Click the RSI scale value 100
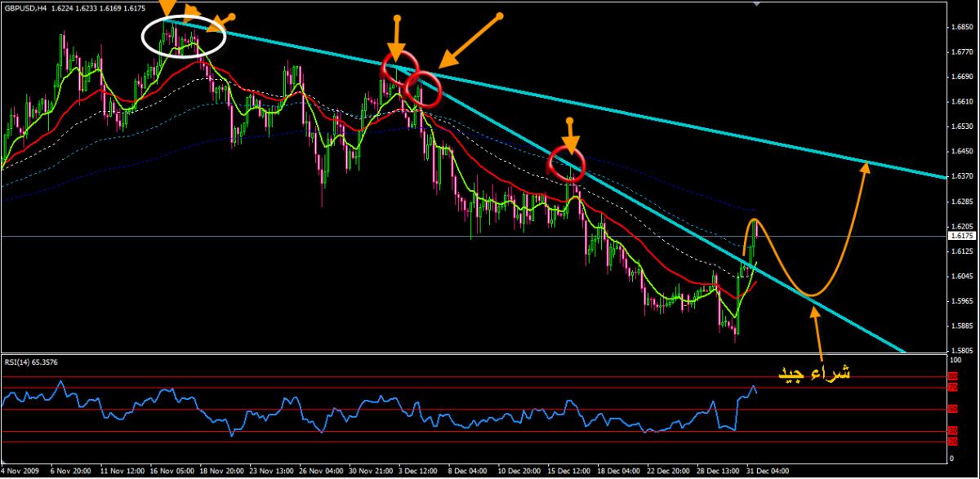 tap(955, 359)
